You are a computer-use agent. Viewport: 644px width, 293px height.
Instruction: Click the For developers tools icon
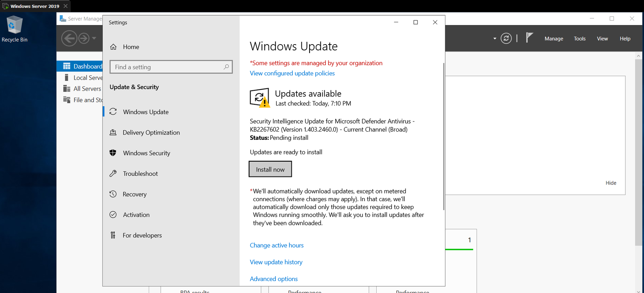click(113, 235)
